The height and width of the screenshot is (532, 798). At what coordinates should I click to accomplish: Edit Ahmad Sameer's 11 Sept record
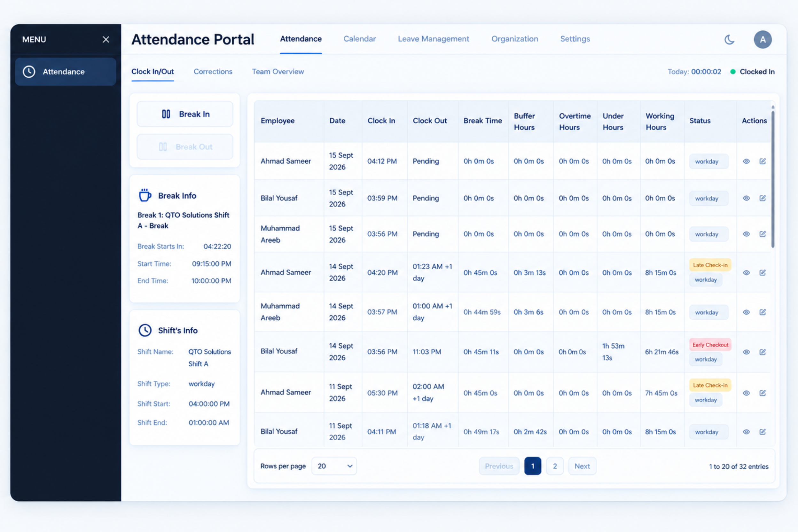click(763, 393)
